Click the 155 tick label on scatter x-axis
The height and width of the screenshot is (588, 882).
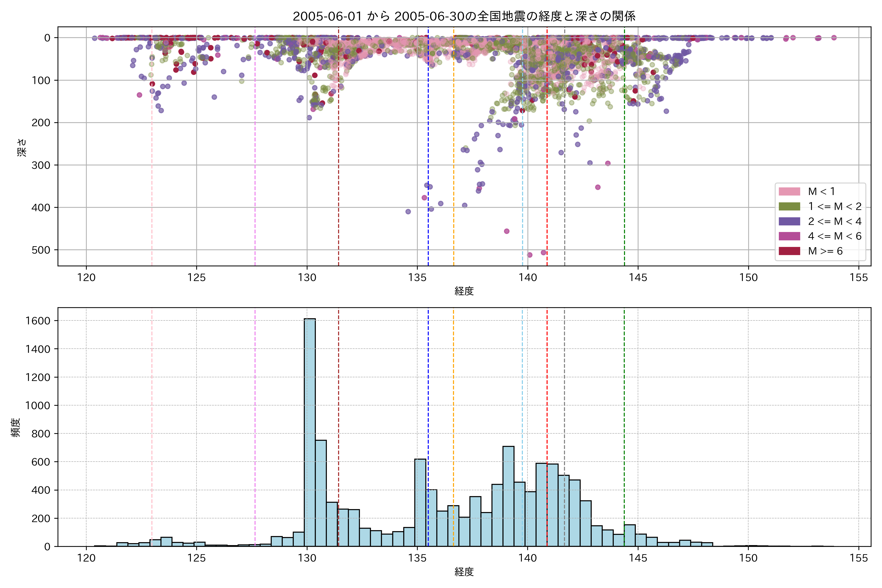859,278
